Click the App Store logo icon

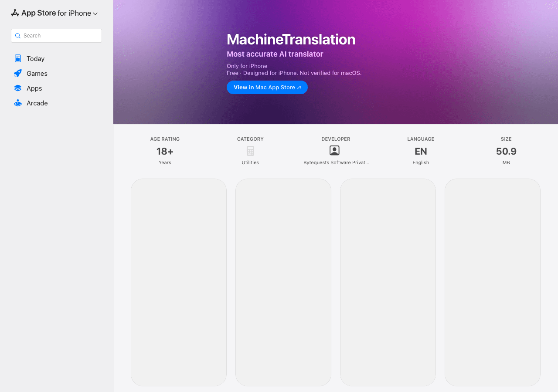15,13
